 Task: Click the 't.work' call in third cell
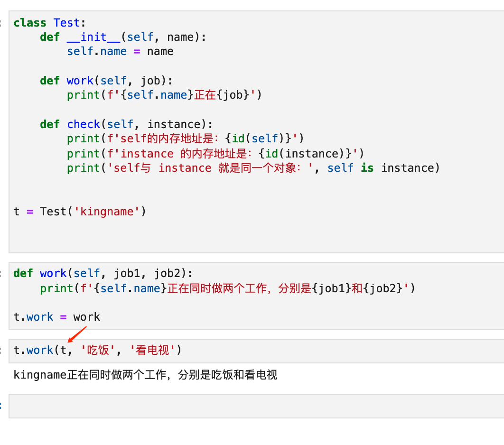point(33,351)
